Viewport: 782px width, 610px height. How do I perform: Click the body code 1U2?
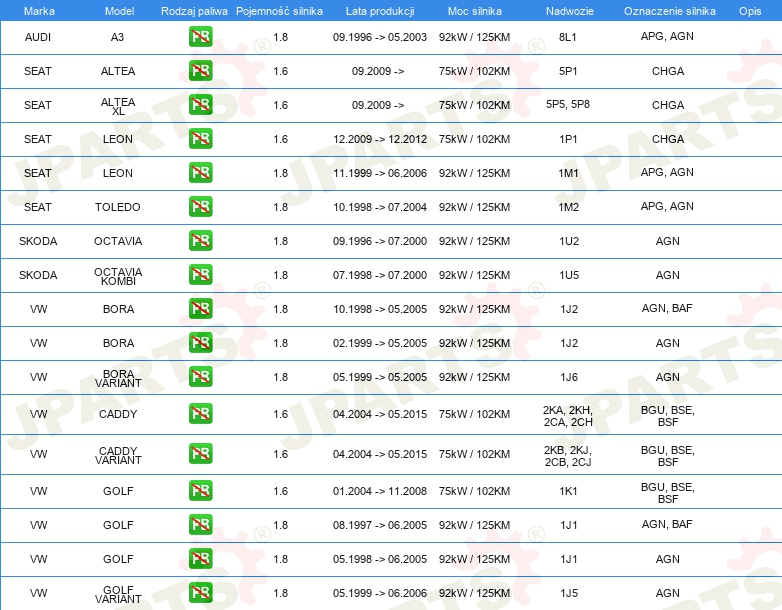(569, 241)
